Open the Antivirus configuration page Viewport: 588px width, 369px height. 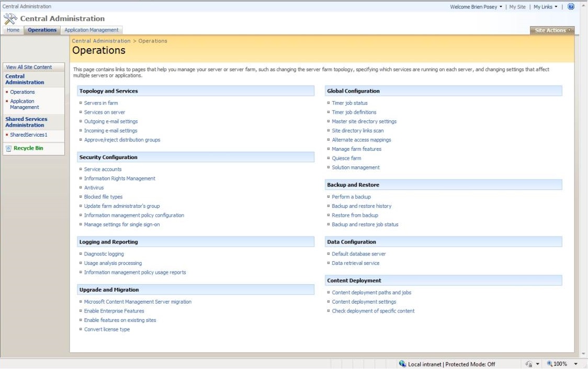pyautogui.click(x=94, y=187)
